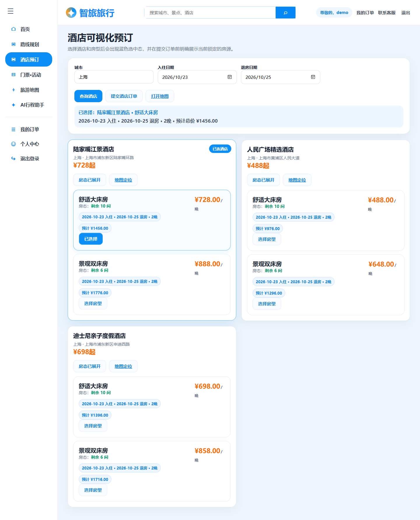The image size is (420, 520).
Task: Click the 提交酒店订单 button
Action: (x=124, y=96)
